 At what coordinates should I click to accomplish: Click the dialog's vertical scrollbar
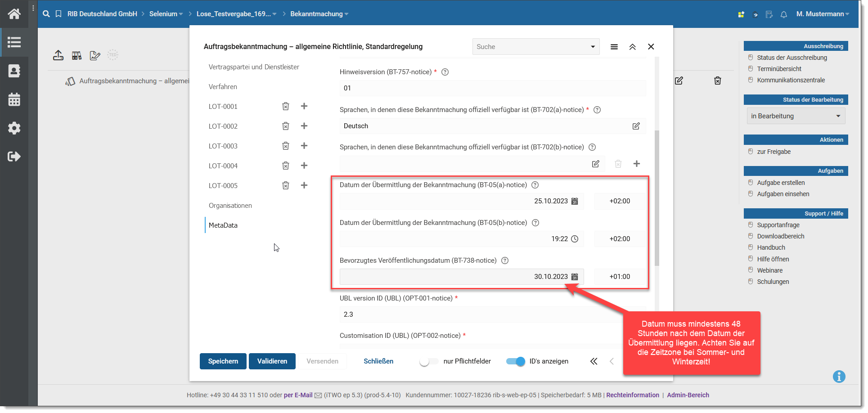(x=657, y=198)
